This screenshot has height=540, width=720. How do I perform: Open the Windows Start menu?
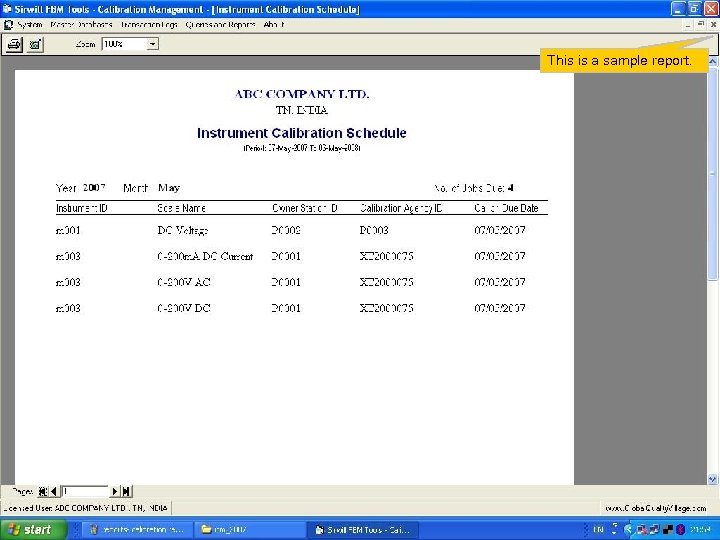[x=33, y=529]
